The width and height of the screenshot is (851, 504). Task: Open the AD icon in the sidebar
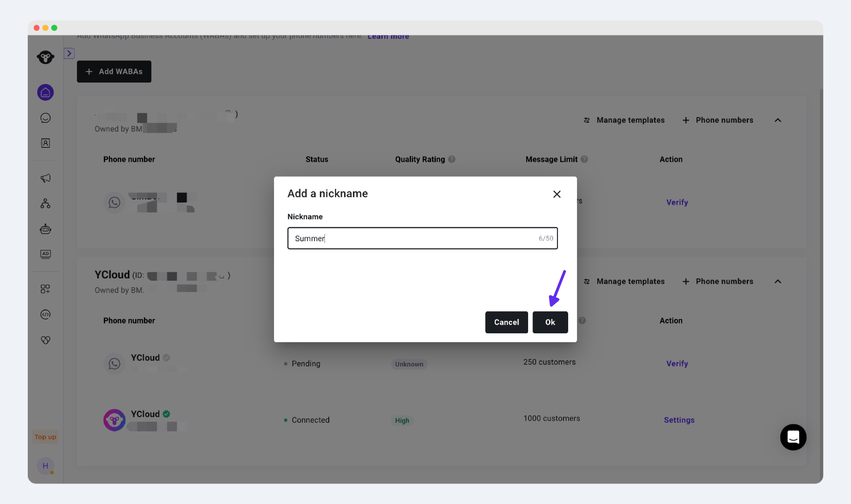coord(45,254)
